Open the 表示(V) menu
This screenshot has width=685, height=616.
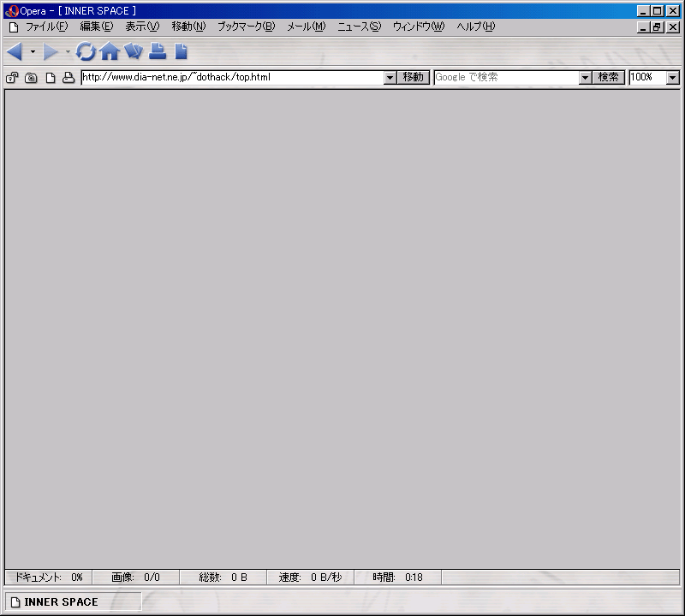142,27
